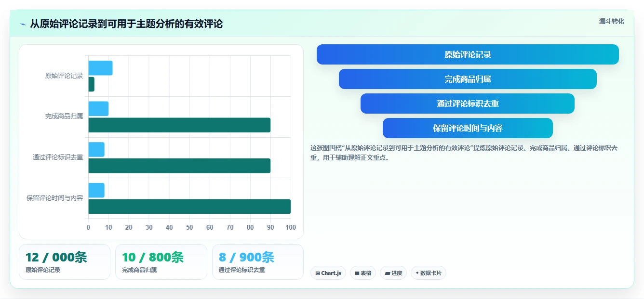Click the 完成商品归属 caption under 10 / 800条
644x299 pixels.
139,270
